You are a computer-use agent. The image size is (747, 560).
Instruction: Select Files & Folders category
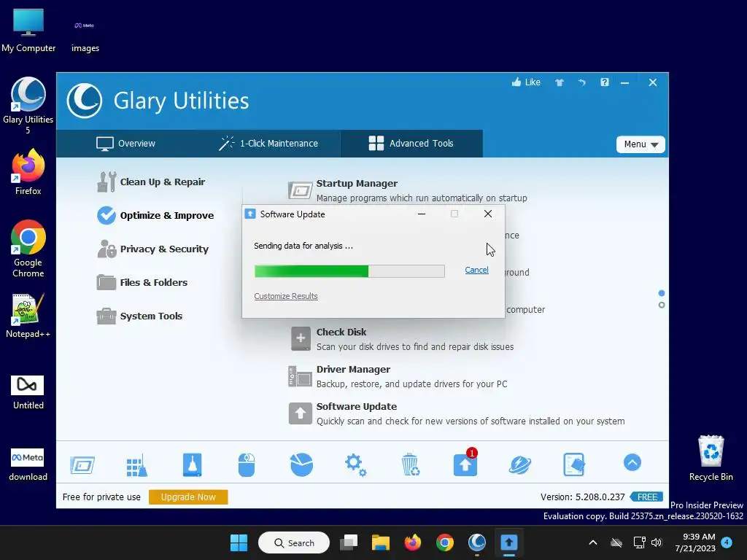click(142, 282)
